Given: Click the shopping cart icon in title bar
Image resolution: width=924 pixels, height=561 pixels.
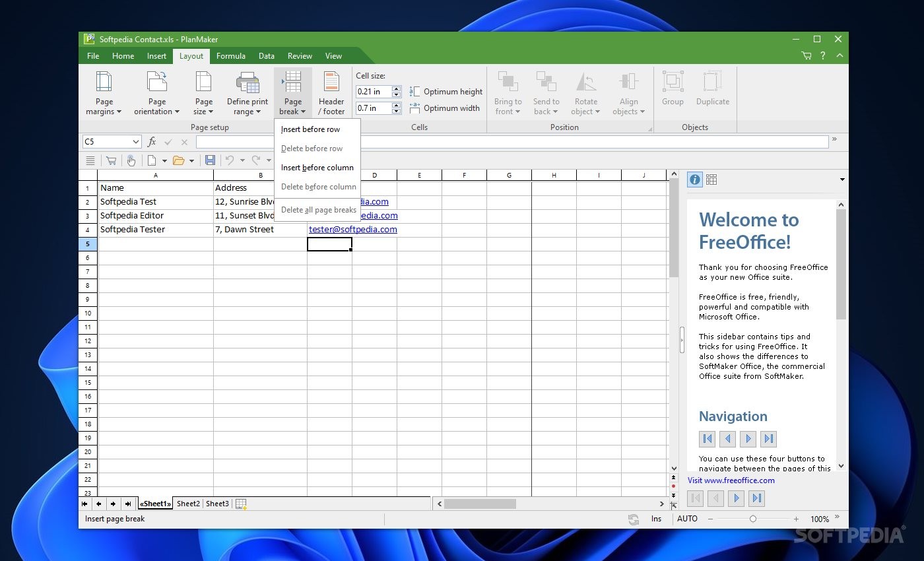Looking at the screenshot, I should pyautogui.click(x=807, y=56).
